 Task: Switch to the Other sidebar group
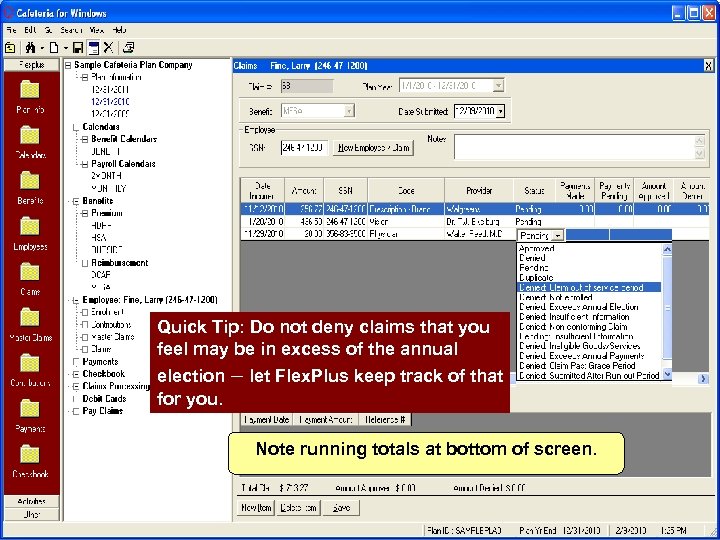point(31,514)
